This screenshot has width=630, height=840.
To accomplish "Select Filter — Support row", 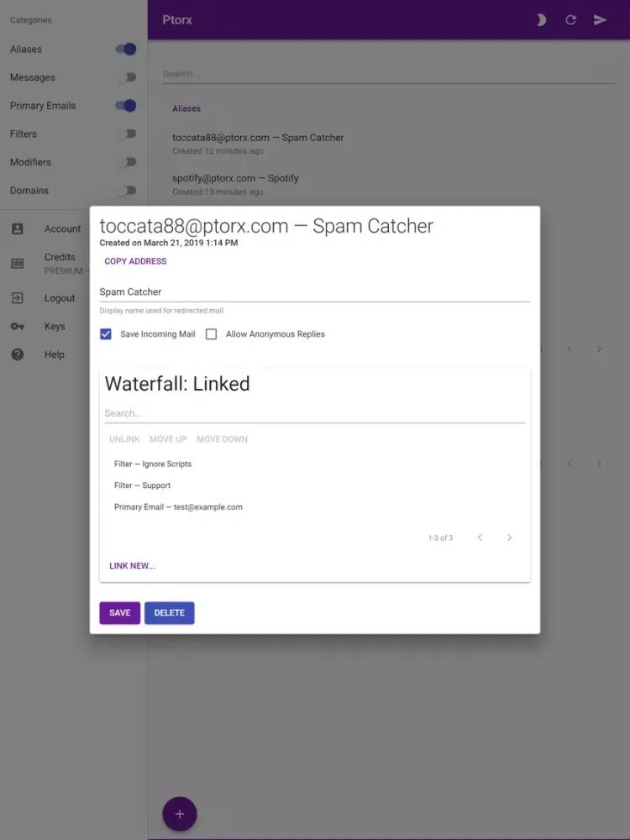I will 315,486.
